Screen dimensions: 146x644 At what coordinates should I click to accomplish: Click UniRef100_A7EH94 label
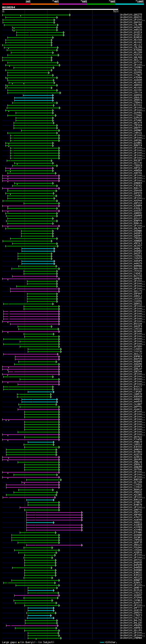pyautogui.click(x=131, y=77)
